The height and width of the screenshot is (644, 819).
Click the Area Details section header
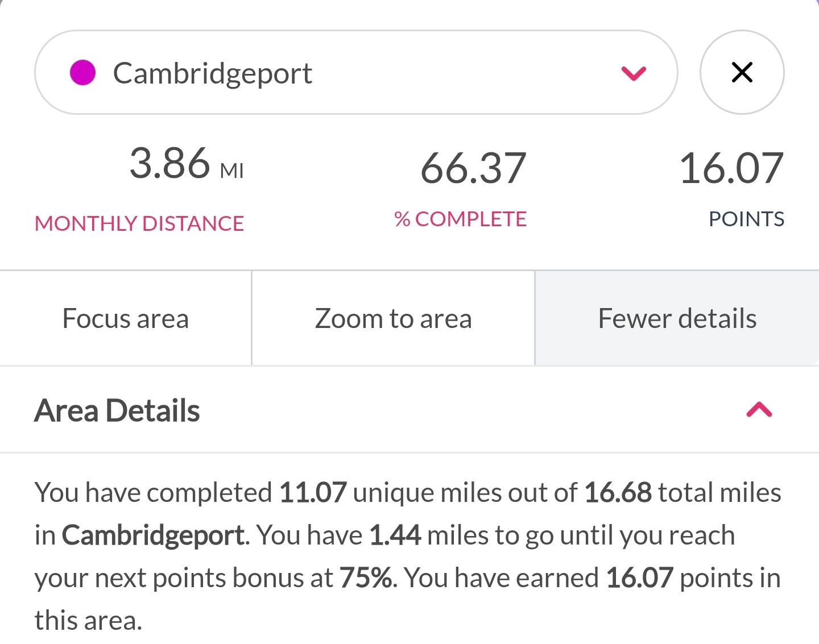[117, 410]
